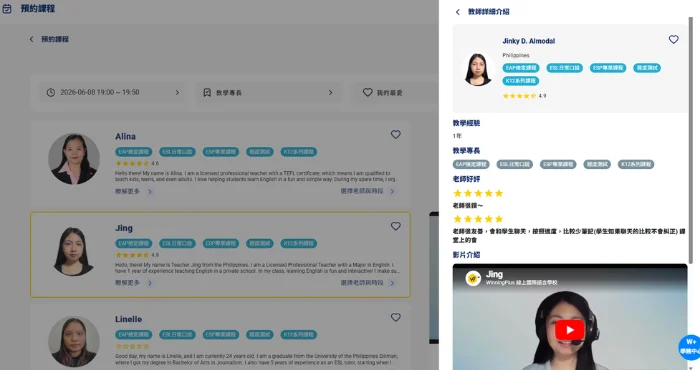
Task: Click 程度測試 tag under 教學專長 section
Action: 597,164
